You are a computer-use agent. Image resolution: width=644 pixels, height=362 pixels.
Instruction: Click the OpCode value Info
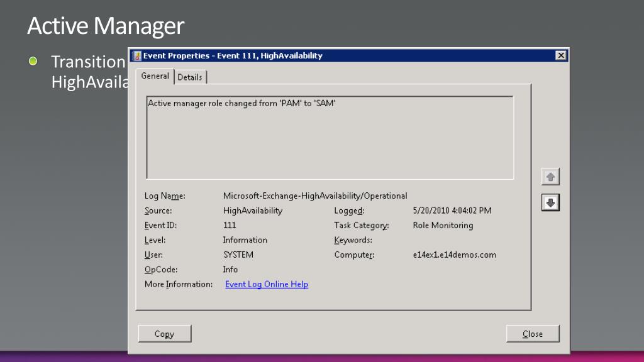[230, 270]
